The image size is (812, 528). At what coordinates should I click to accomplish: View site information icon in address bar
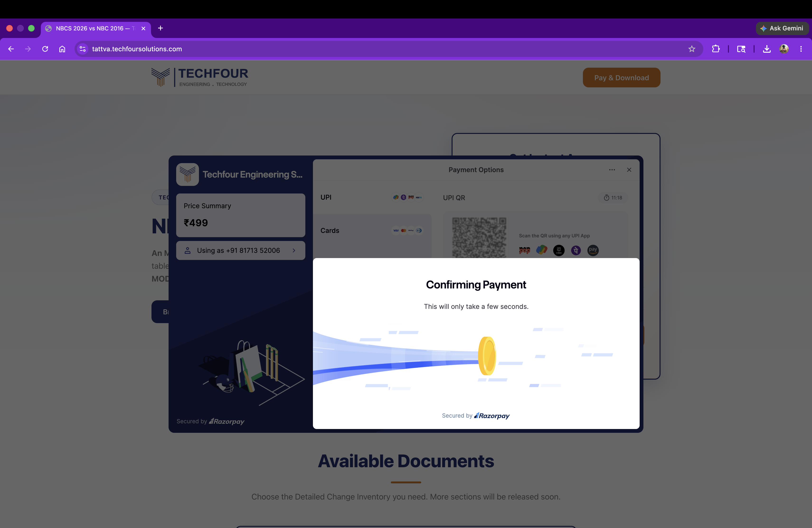[x=83, y=49]
